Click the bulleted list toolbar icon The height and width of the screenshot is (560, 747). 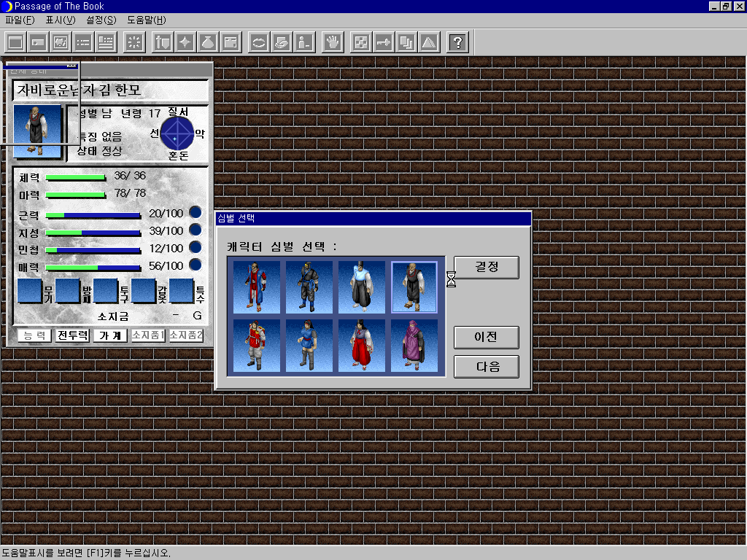click(x=83, y=42)
